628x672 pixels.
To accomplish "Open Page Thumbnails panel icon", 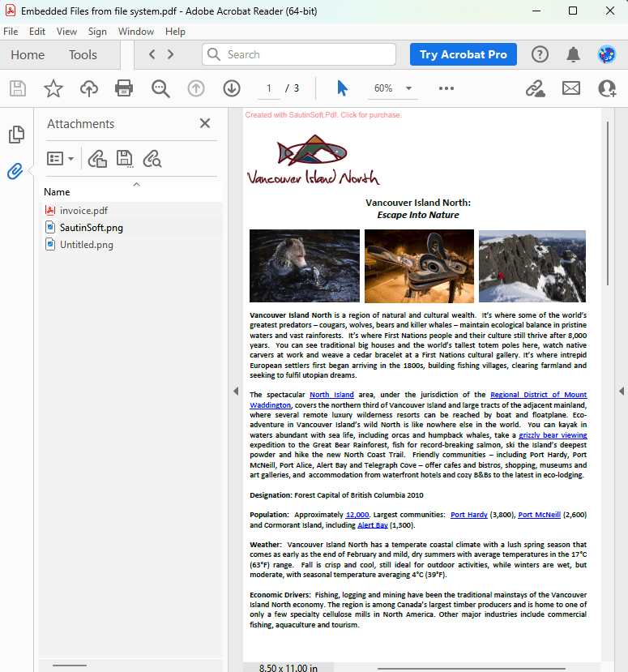I will coord(16,135).
